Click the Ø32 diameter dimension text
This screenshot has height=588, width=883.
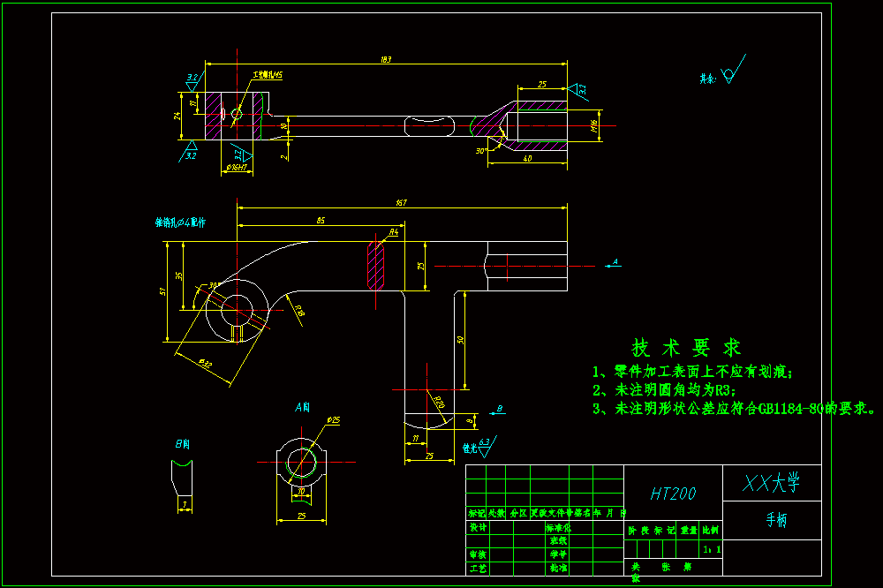point(206,364)
